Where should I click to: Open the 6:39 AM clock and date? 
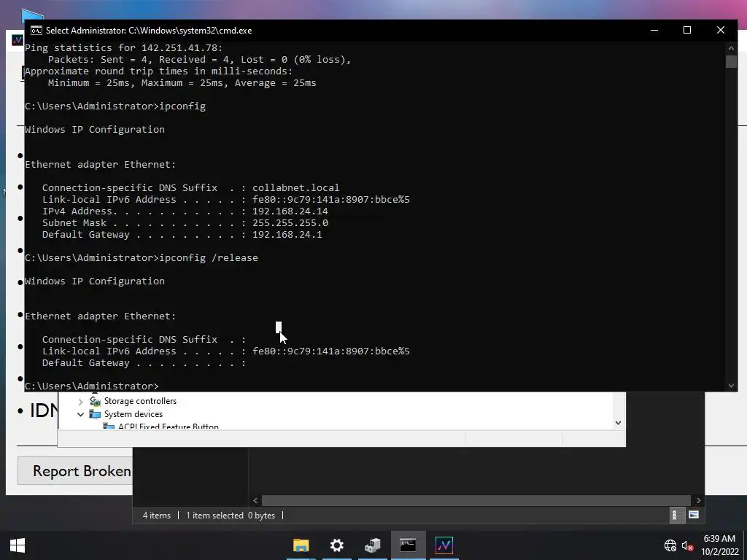pos(719,545)
